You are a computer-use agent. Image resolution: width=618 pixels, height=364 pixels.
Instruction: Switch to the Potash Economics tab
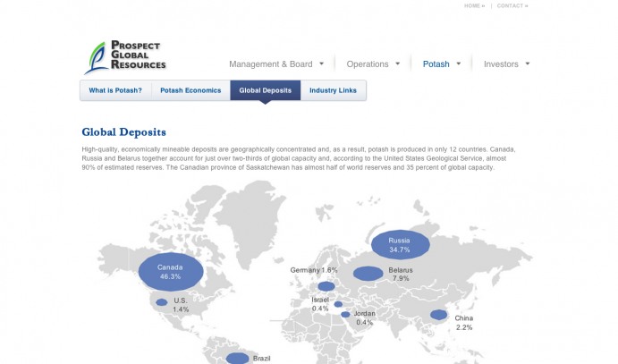(190, 90)
